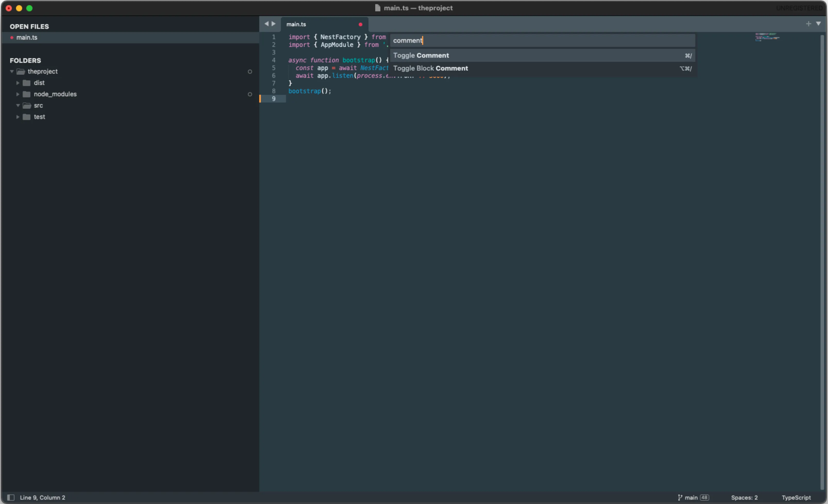Image resolution: width=828 pixels, height=504 pixels.
Task: Click the git branch icon showing main
Action: point(680,497)
